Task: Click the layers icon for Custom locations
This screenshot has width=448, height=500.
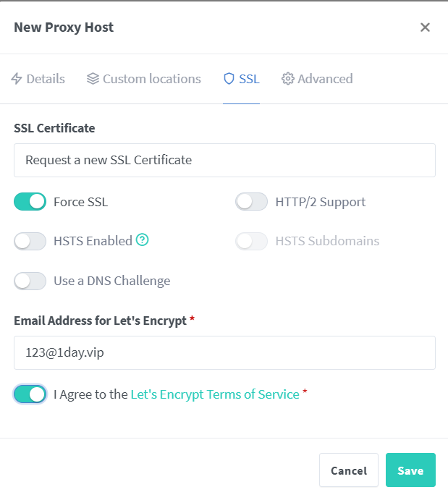Action: tap(93, 79)
